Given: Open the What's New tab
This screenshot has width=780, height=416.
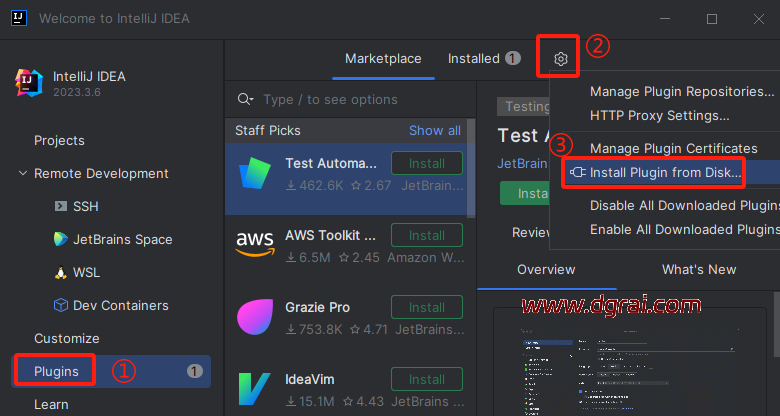Looking at the screenshot, I should click(698, 269).
